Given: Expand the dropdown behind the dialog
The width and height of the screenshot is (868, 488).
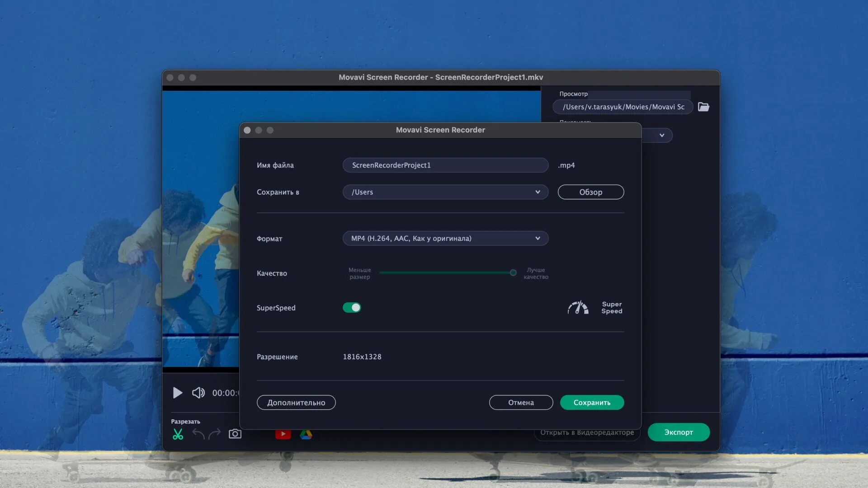Looking at the screenshot, I should click(661, 136).
